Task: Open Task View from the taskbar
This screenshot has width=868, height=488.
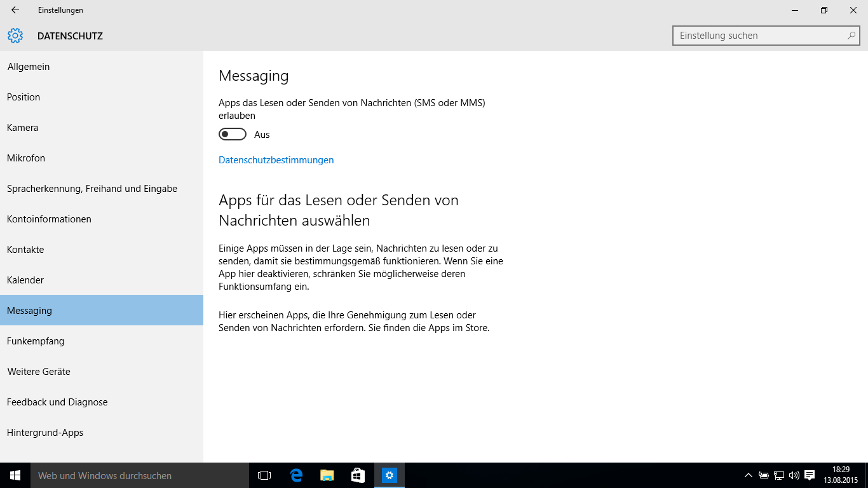Action: pos(264,475)
